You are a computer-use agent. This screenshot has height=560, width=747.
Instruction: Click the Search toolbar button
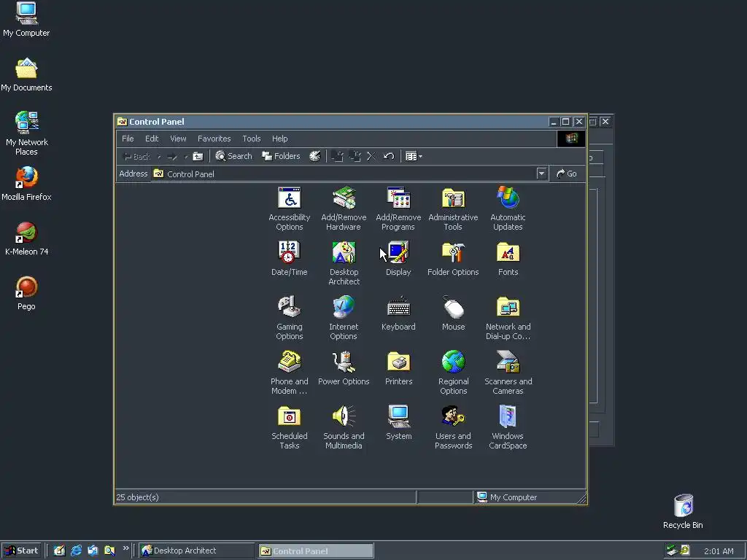[x=233, y=156]
